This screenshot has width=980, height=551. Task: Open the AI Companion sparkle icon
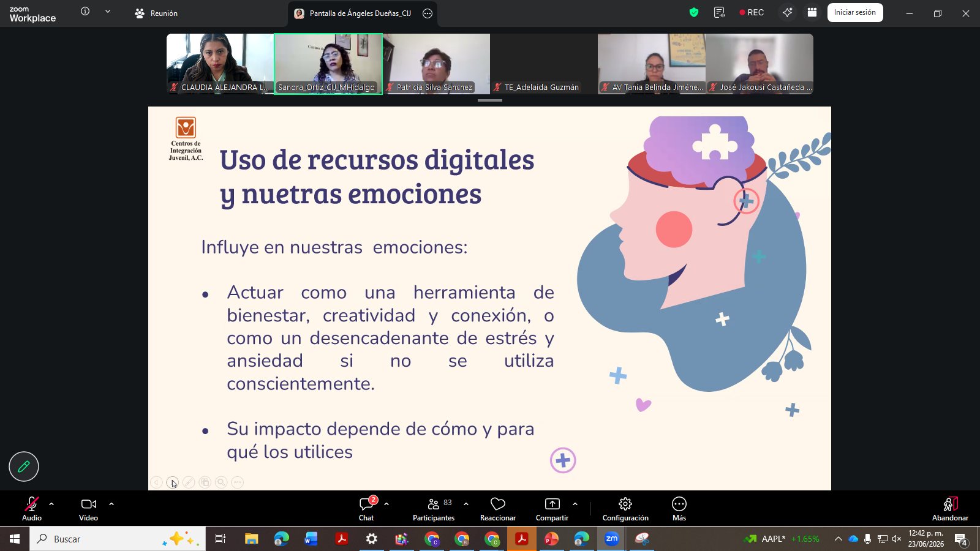click(x=788, y=12)
